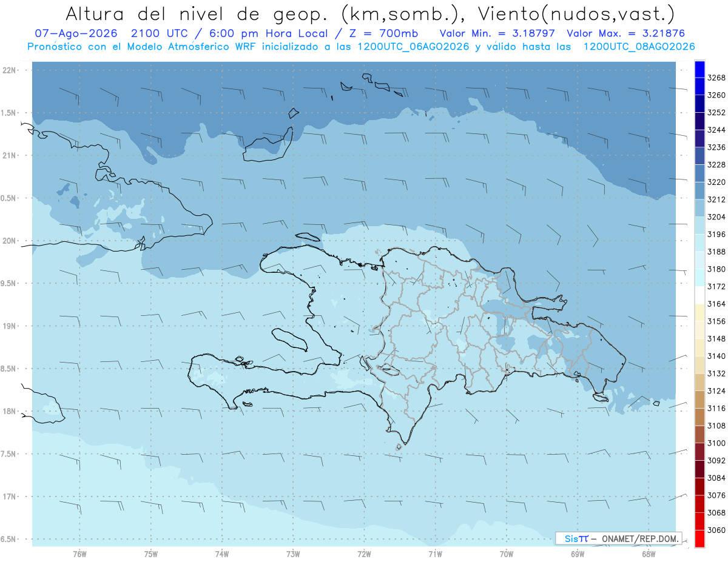Pick the colorbar segment between 3212 and 3220

699,191
